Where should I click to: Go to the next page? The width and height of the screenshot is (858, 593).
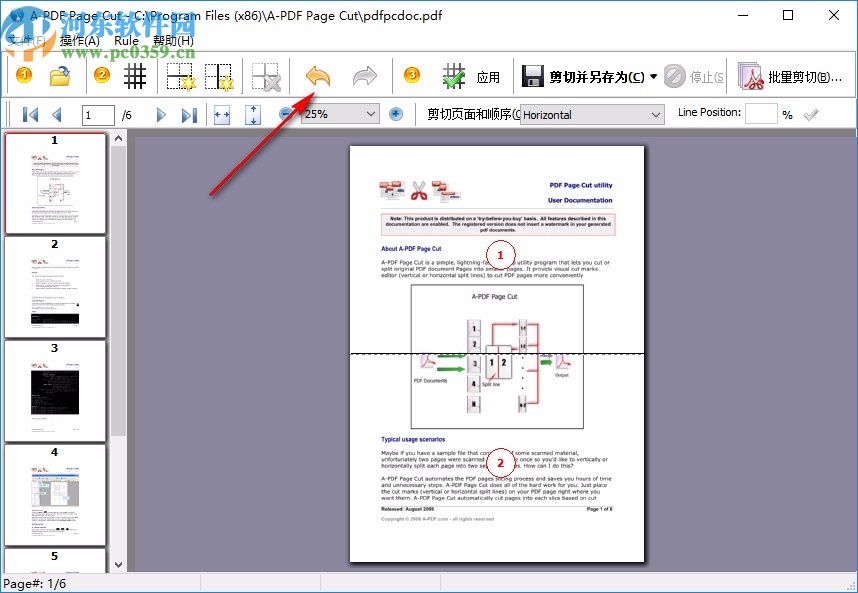(162, 114)
